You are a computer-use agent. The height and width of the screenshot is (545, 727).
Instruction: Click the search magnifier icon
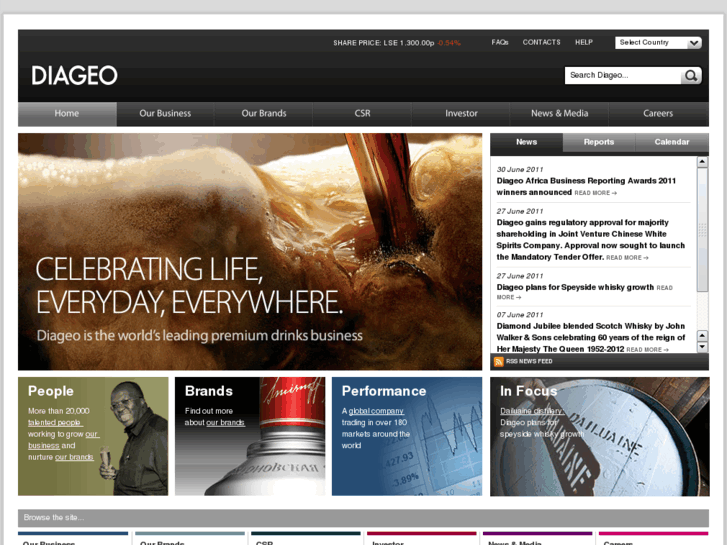[691, 76]
